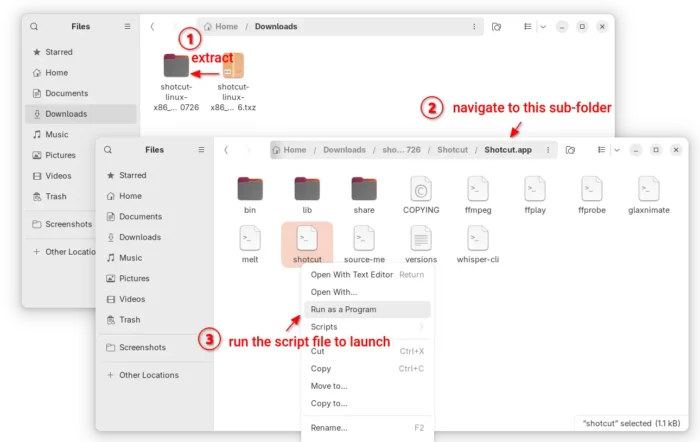Click Shotcut.app breadcrumb segment
The height and width of the screenshot is (442, 700).
pos(508,150)
